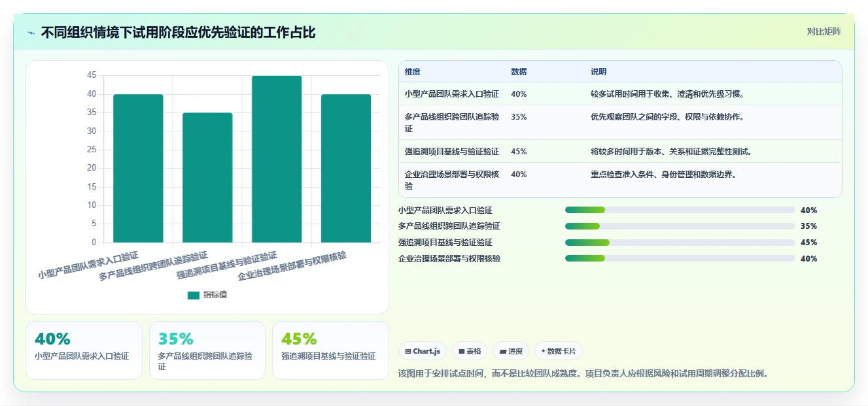Click table cell 多产品线组织跨团队追踪验证
The image size is (868, 406).
(452, 122)
